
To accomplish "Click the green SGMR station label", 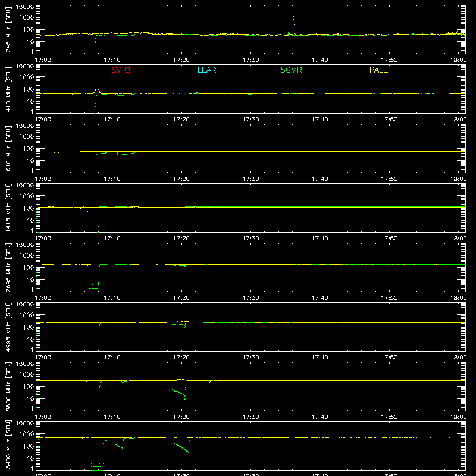I will click(291, 70).
